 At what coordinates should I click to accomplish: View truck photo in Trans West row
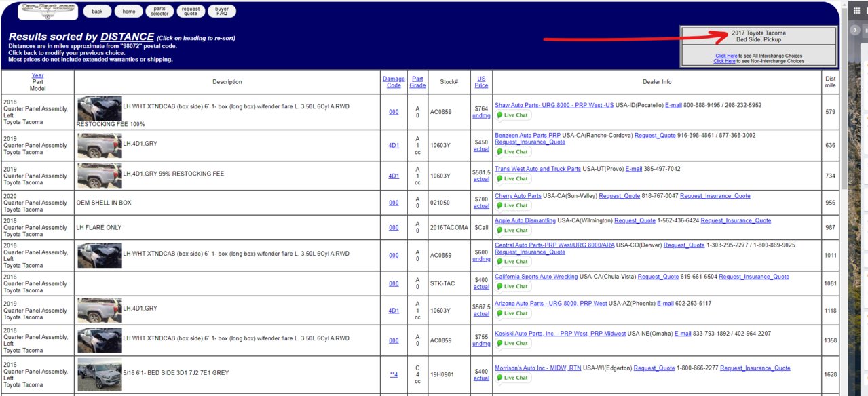point(99,176)
